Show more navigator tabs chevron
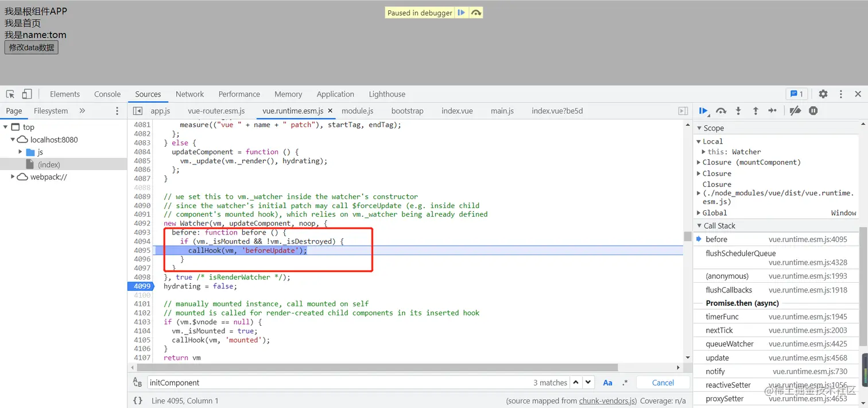This screenshot has height=408, width=868. point(82,111)
